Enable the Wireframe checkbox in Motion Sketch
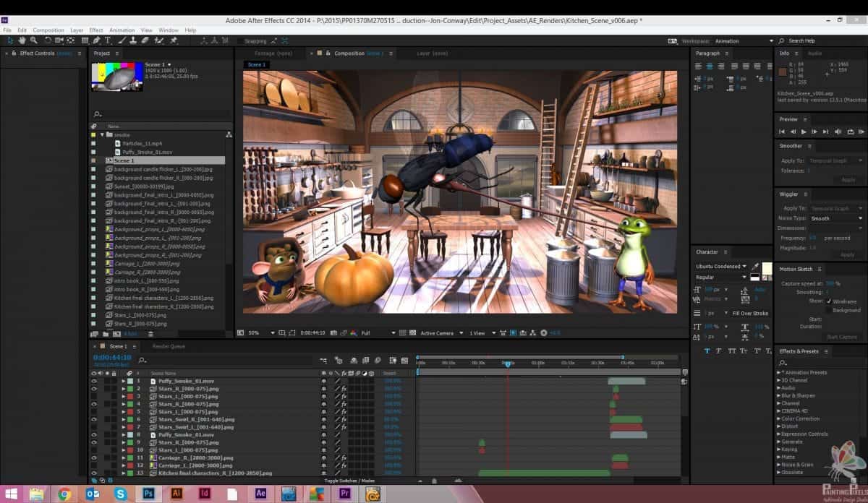This screenshot has width=868, height=503. coord(829,301)
